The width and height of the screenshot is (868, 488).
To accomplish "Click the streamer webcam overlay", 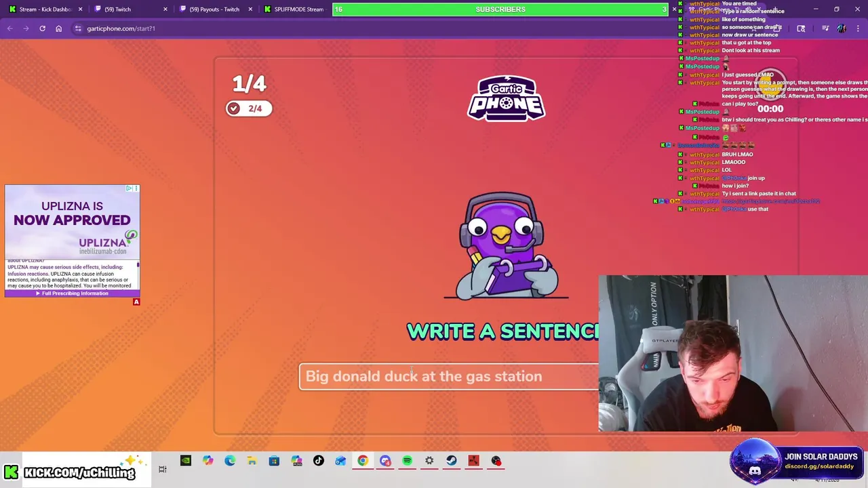I will tap(732, 353).
